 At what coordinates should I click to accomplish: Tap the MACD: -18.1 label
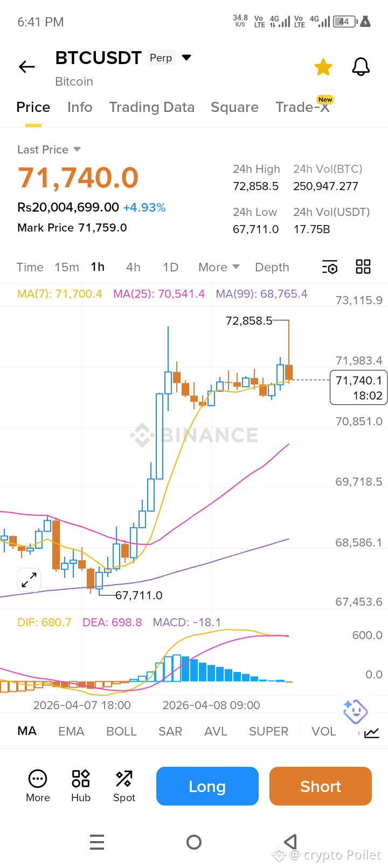187,622
